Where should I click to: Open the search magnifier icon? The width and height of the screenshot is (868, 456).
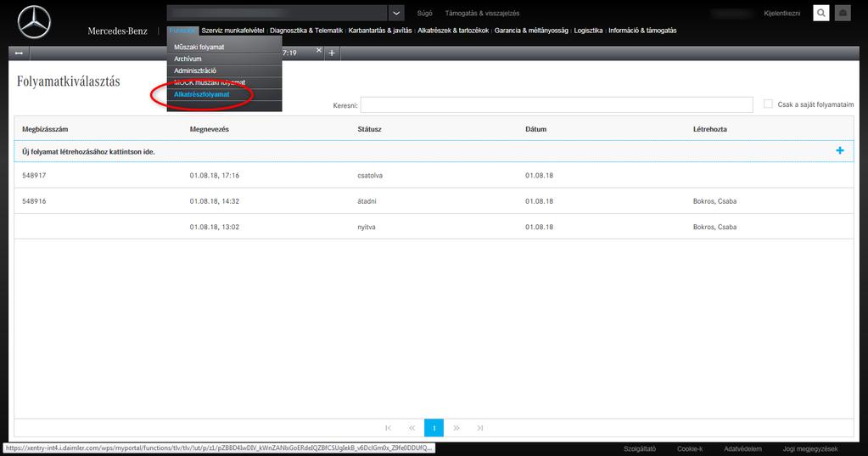[821, 13]
